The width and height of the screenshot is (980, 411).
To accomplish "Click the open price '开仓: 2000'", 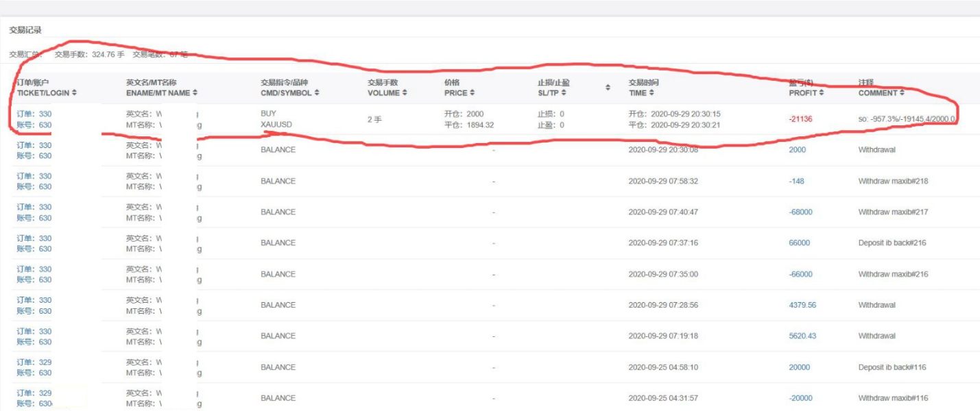I will [464, 114].
